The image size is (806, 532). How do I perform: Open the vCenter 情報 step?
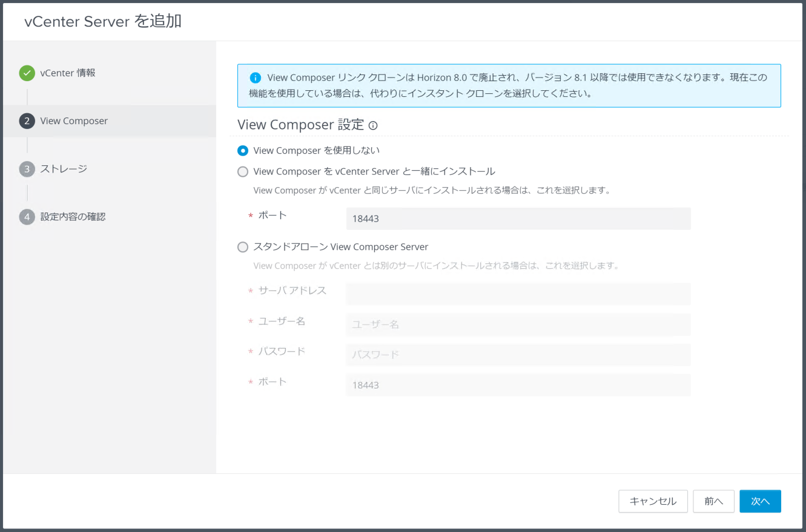click(68, 73)
